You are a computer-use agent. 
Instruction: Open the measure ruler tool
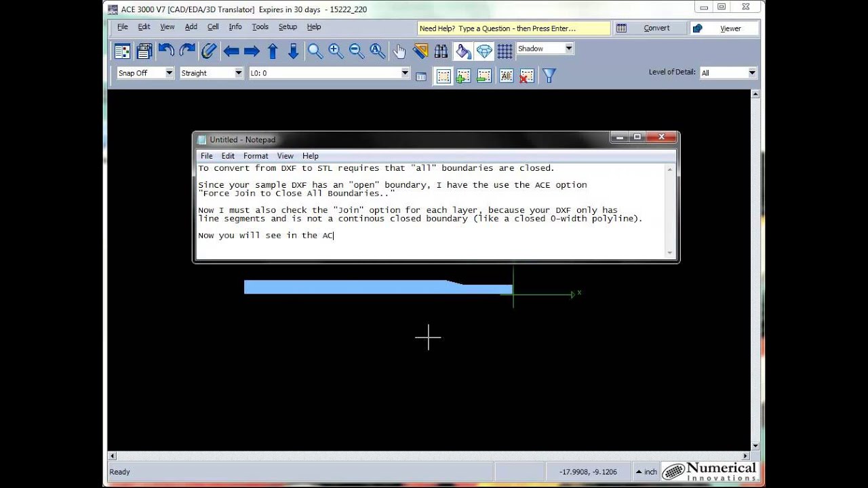click(420, 52)
